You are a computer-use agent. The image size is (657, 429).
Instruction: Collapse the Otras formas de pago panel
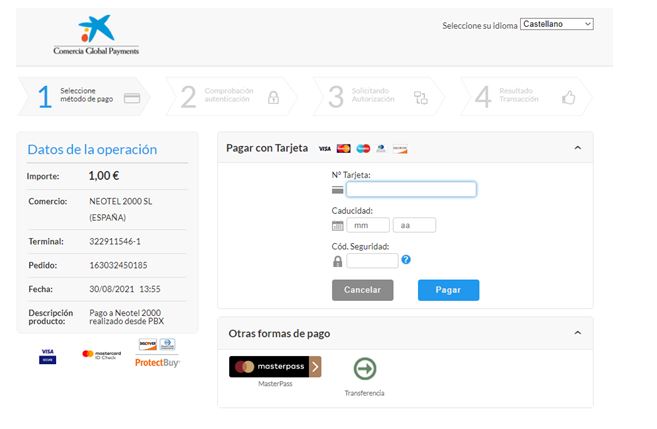(x=578, y=333)
